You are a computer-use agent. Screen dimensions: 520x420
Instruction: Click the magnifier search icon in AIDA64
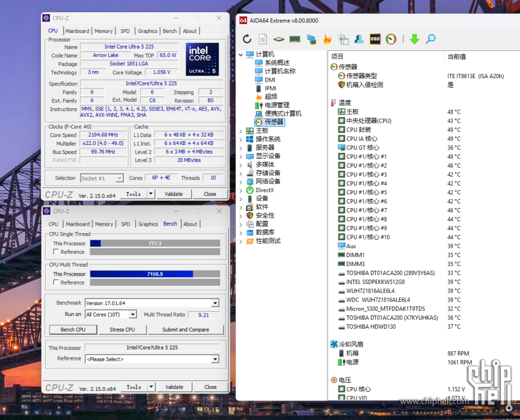430,39
